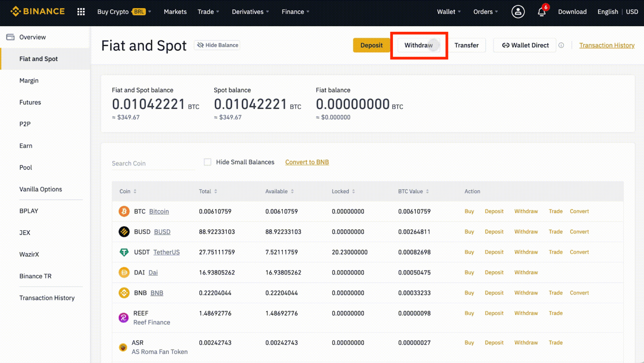Open the account profile icon
The width and height of the screenshot is (644, 363).
(x=518, y=12)
